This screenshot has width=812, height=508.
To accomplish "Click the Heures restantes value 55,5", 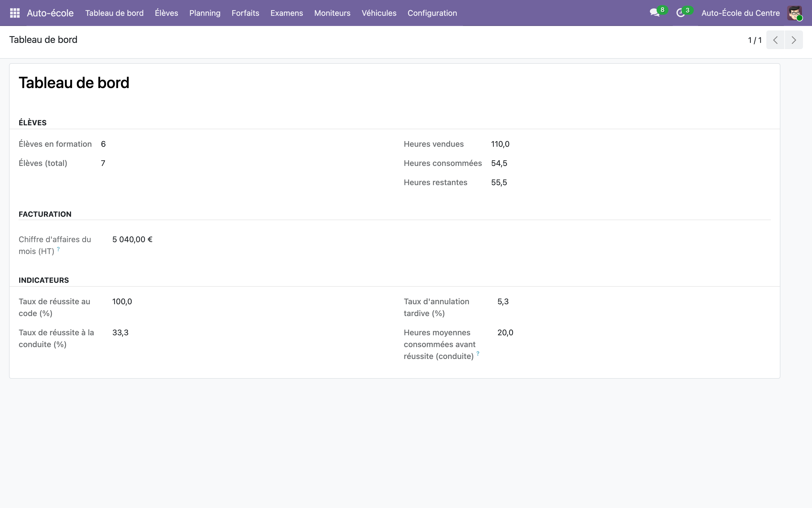I will coord(499,182).
